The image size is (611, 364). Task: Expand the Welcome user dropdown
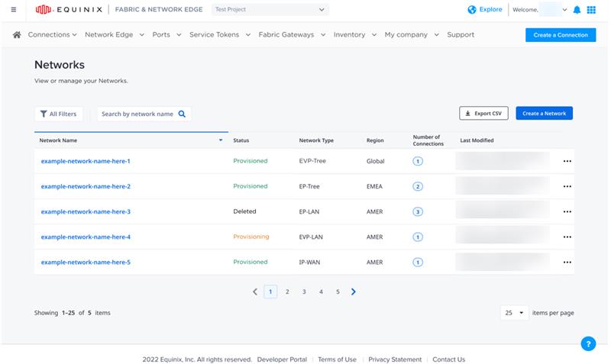(564, 10)
